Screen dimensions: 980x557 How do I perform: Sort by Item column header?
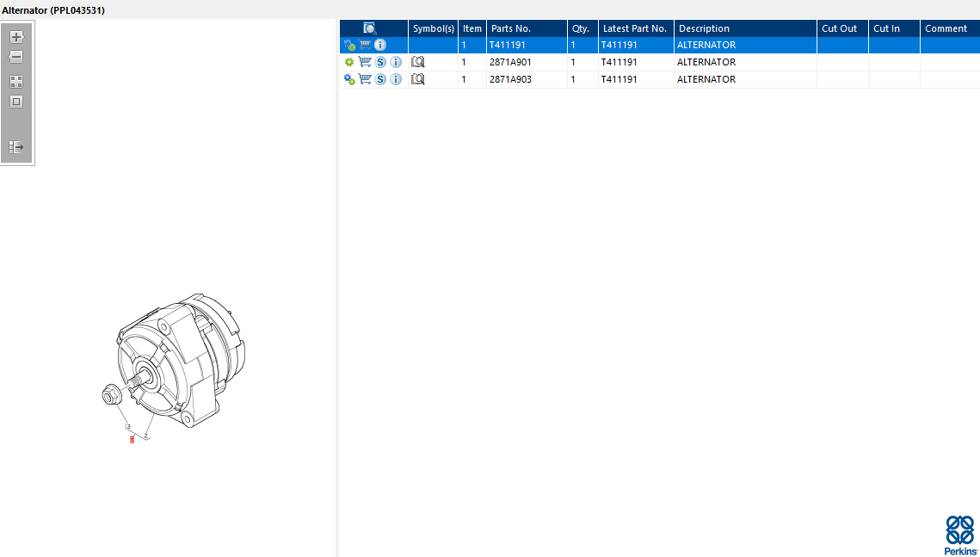(472, 28)
